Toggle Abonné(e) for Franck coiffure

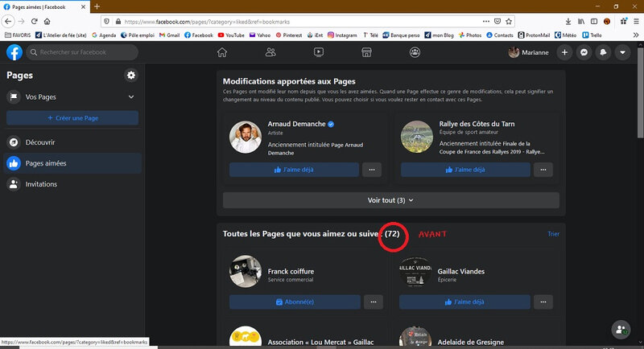tap(295, 302)
